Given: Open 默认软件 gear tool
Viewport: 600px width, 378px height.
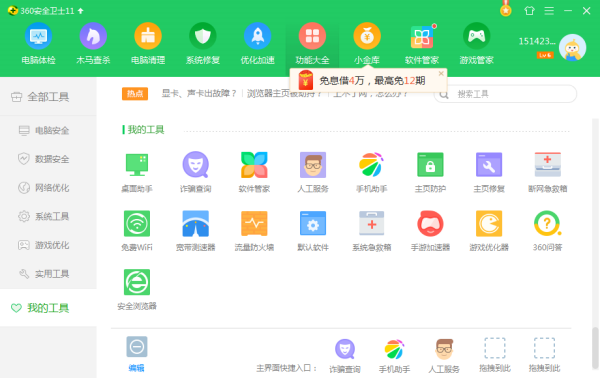Looking at the screenshot, I should (313, 231).
